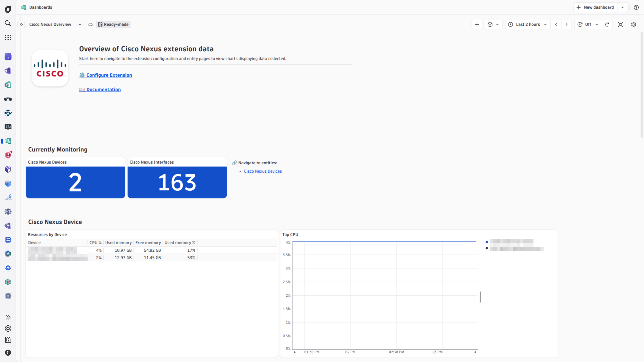This screenshot has height=362, width=644.
Task: Open the cloud app icon in sidebar
Action: pos(8,197)
